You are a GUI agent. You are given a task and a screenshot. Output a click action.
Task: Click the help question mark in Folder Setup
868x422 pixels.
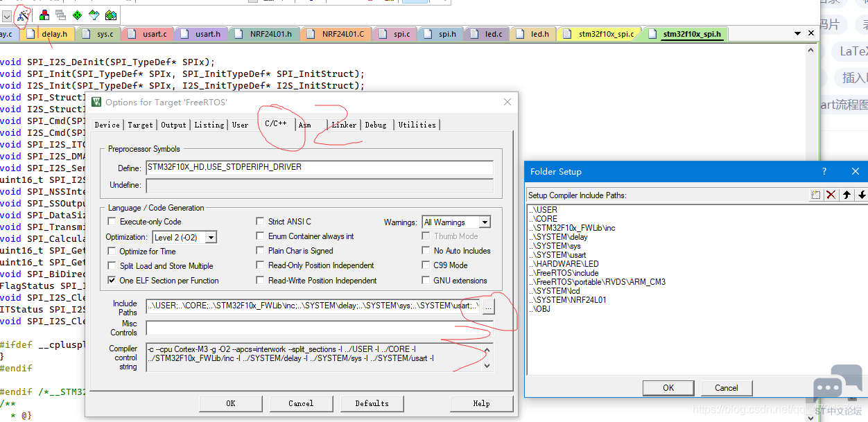[824, 171]
